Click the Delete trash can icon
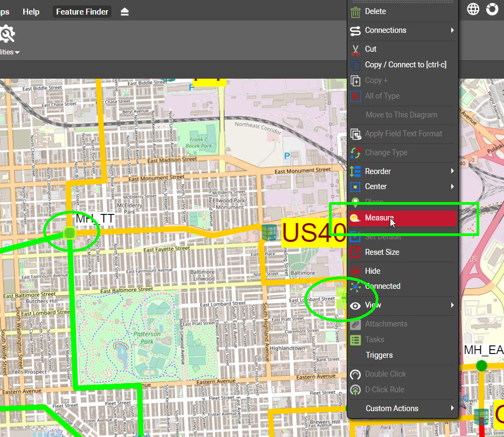 tap(355, 12)
